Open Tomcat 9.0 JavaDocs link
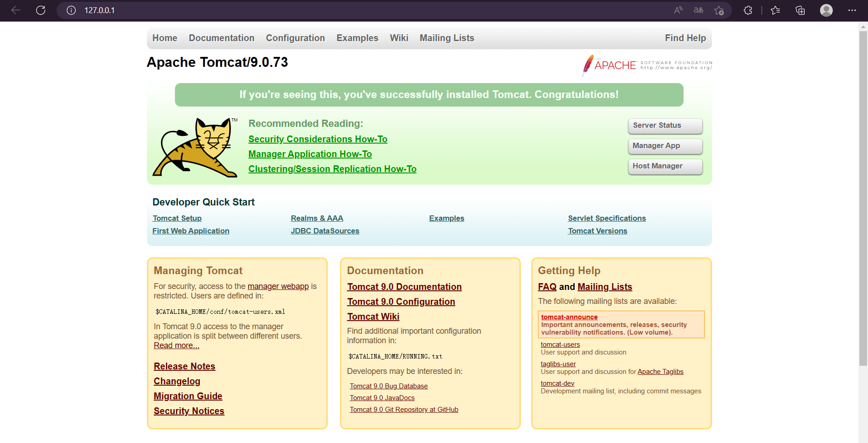 [382, 398]
